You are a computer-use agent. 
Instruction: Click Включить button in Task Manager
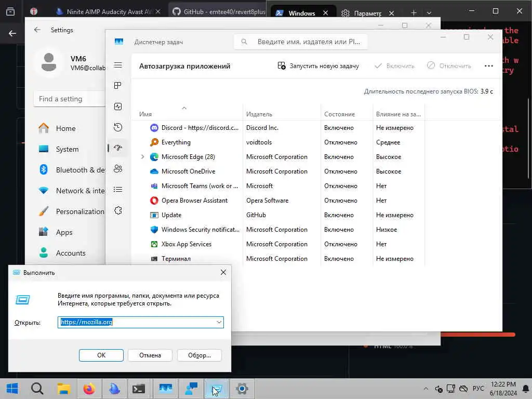click(x=394, y=66)
